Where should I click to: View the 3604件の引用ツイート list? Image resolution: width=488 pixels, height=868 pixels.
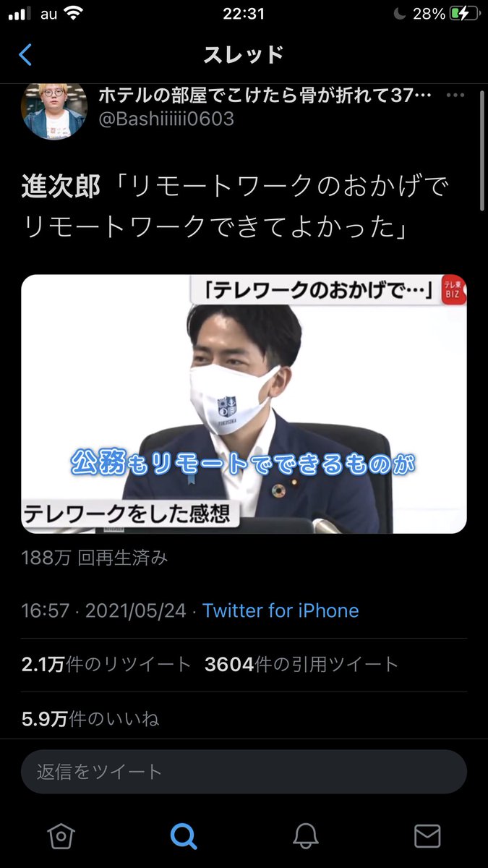301,664
